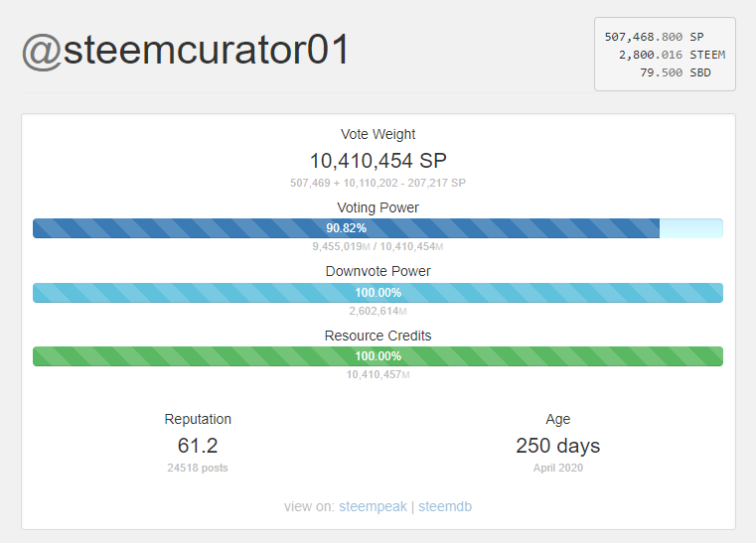Click the 24518 posts count
The width and height of the screenshot is (756, 543).
click(x=198, y=468)
